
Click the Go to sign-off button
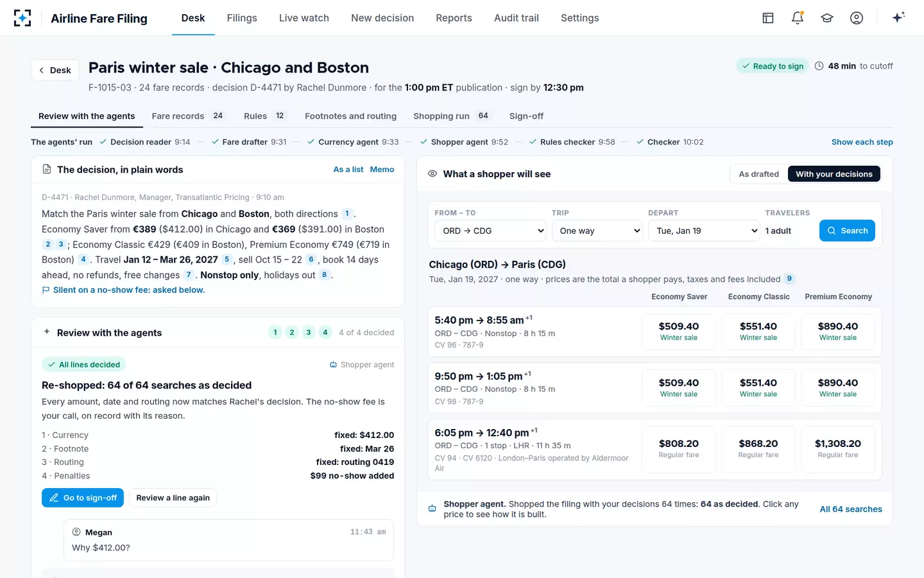83,498
